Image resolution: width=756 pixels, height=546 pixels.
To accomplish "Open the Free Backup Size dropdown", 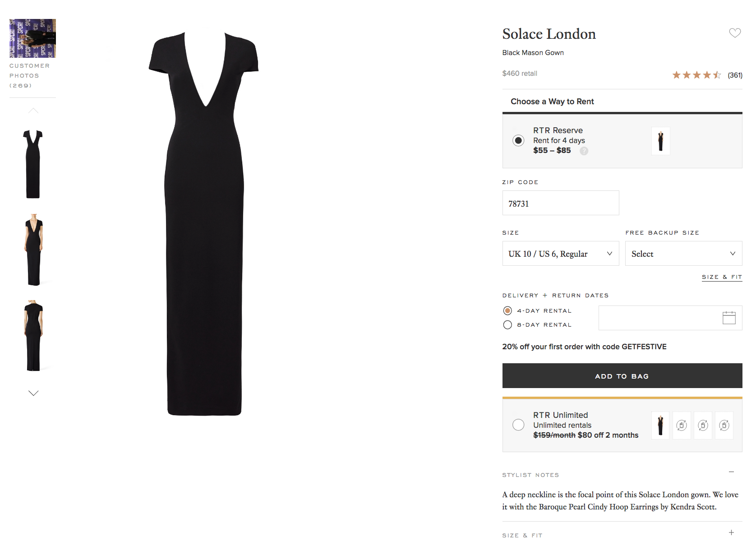I will point(683,254).
